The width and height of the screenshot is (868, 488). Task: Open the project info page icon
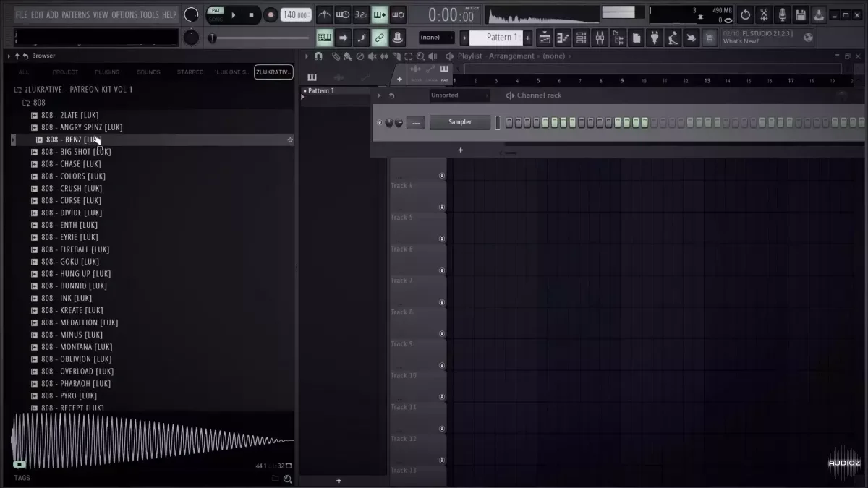pos(637,38)
